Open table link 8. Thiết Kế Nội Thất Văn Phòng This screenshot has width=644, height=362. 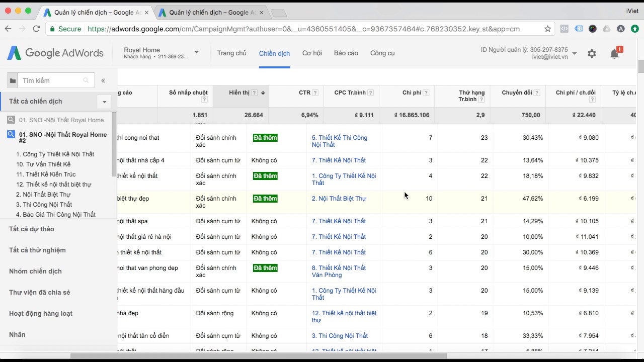point(339,271)
